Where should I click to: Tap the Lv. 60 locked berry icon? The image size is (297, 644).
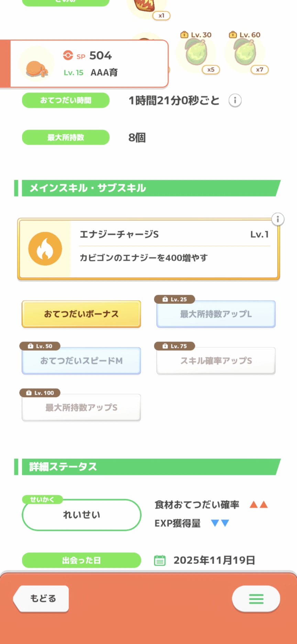[x=245, y=52]
